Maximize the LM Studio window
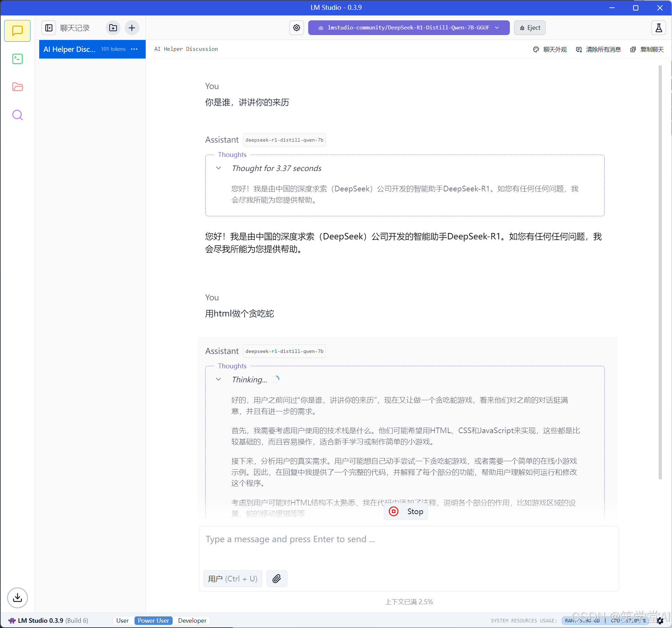The image size is (672, 628). (636, 8)
